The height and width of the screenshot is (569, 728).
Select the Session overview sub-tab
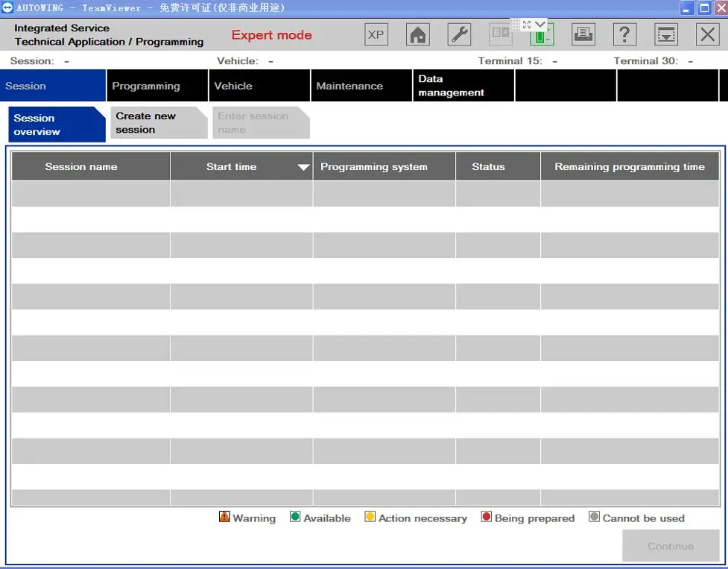pos(57,125)
